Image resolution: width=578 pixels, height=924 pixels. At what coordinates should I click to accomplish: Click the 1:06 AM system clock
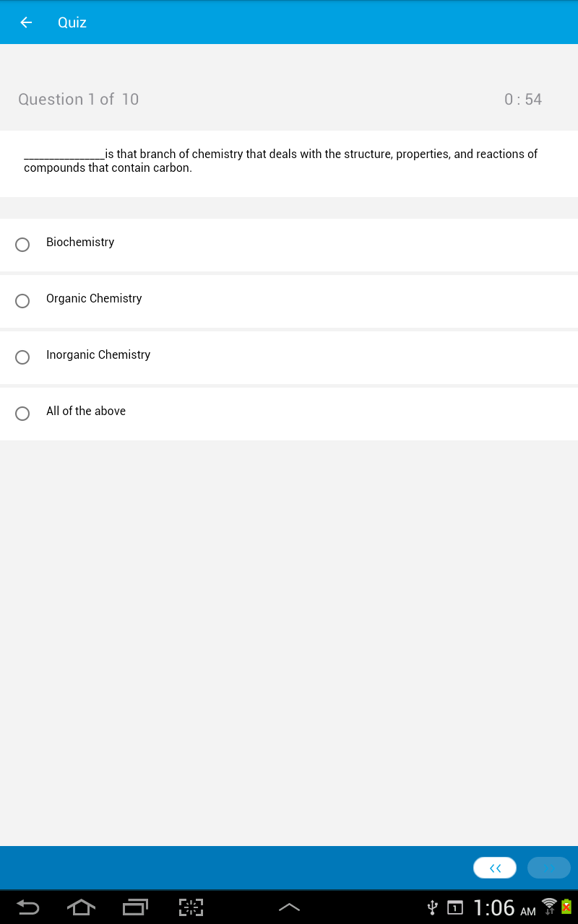[x=504, y=907]
